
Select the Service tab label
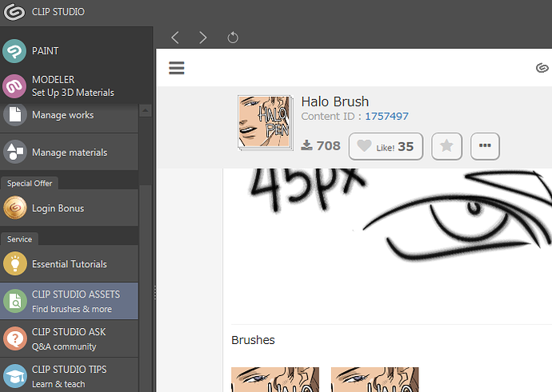pos(20,239)
